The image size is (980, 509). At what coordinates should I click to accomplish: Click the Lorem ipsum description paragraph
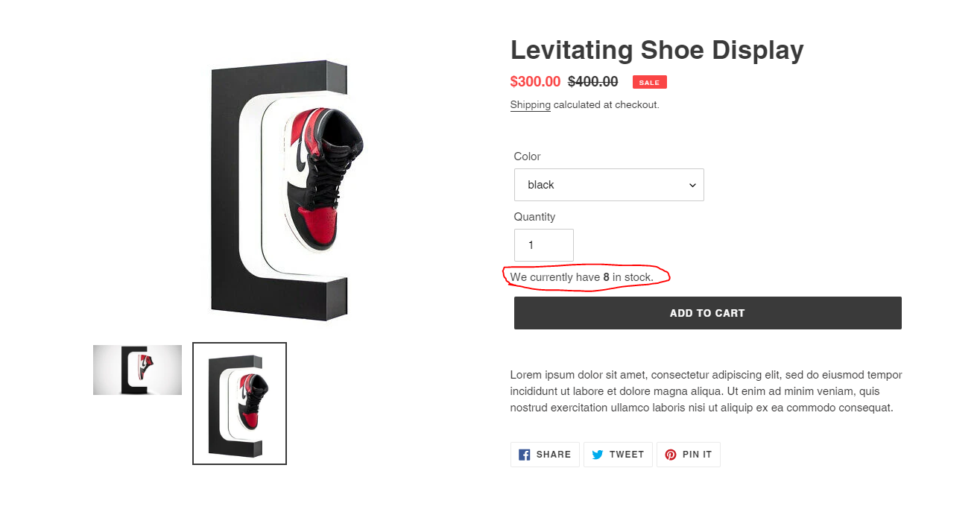coord(706,391)
